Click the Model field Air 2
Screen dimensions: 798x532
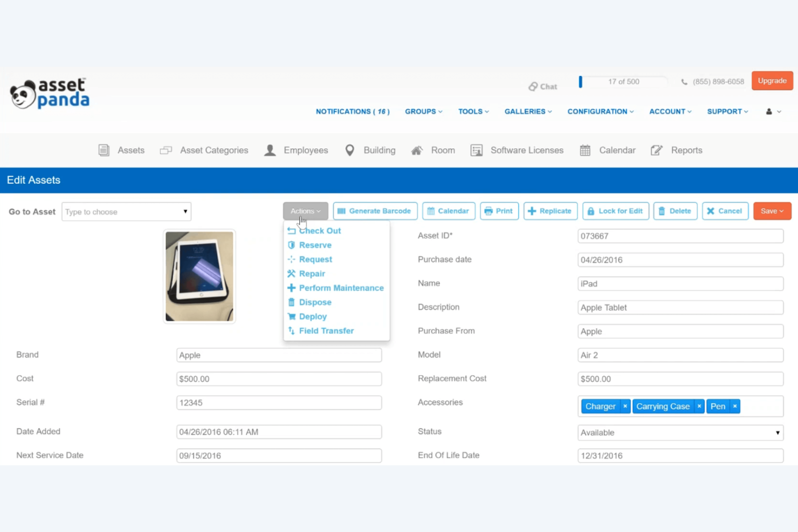click(x=680, y=355)
